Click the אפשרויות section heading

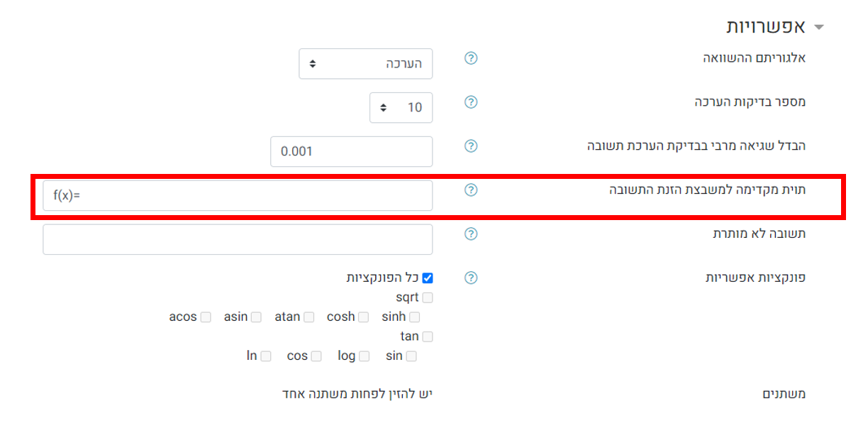(766, 28)
